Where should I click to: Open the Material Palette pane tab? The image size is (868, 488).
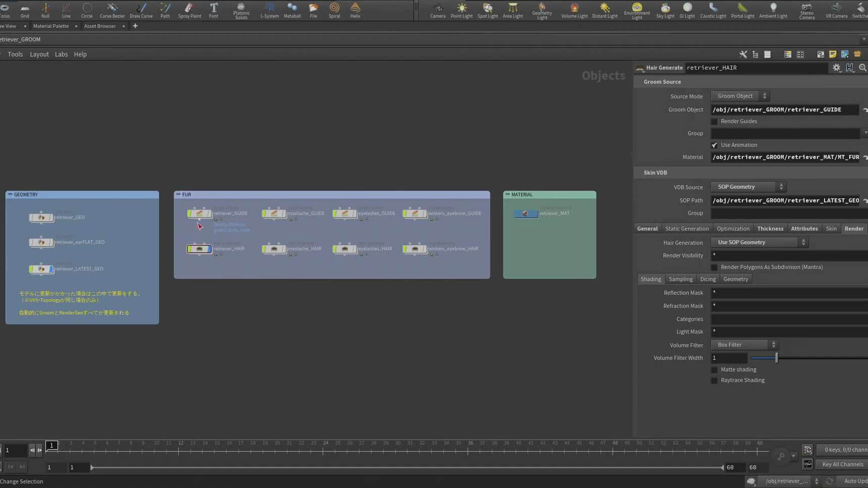point(51,26)
